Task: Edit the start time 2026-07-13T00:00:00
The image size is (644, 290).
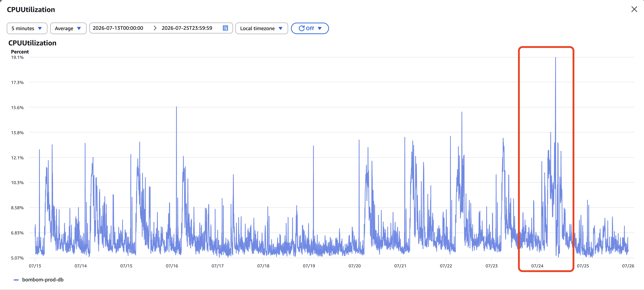Action: (x=118, y=28)
